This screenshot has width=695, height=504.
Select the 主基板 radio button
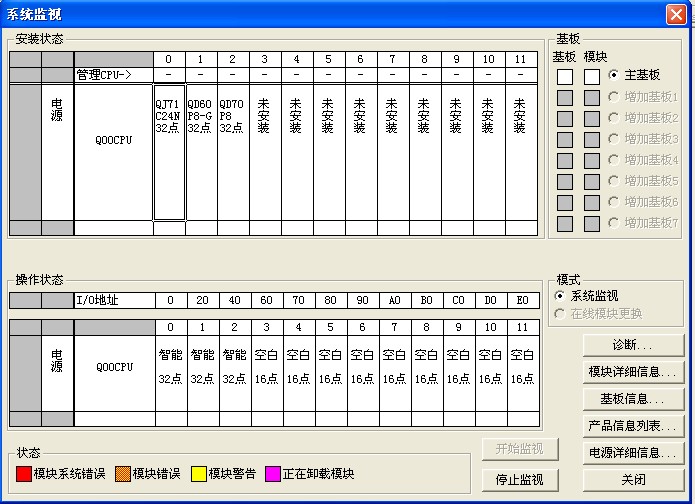click(614, 75)
